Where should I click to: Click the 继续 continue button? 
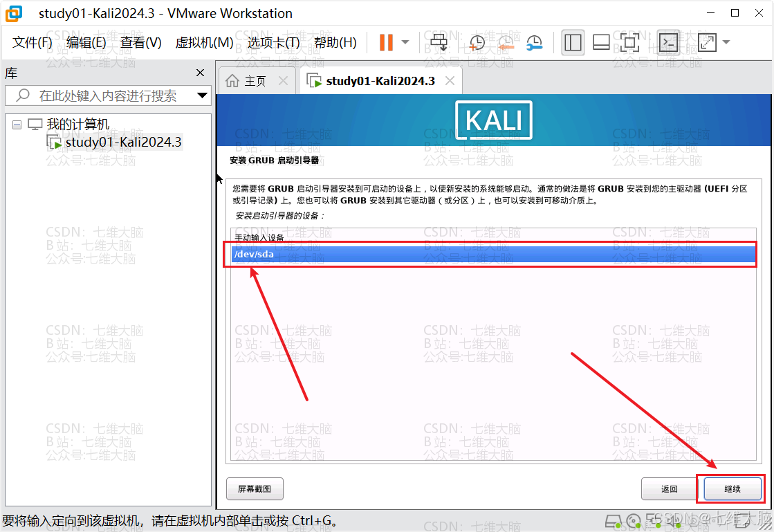click(732, 488)
